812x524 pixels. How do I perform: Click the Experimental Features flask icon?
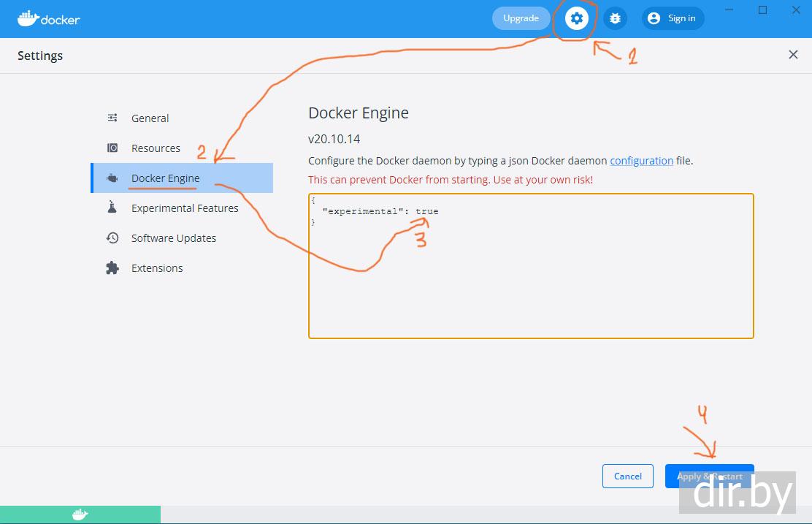[112, 208]
